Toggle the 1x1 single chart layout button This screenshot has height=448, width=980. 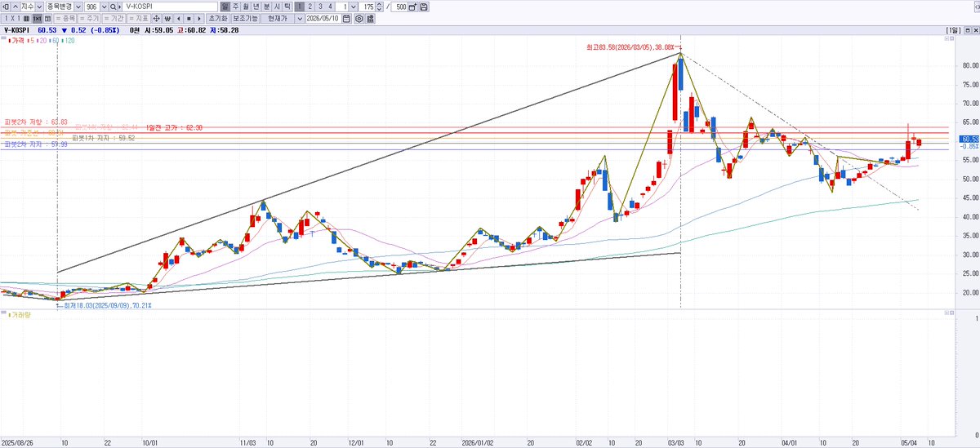[x=37, y=18]
